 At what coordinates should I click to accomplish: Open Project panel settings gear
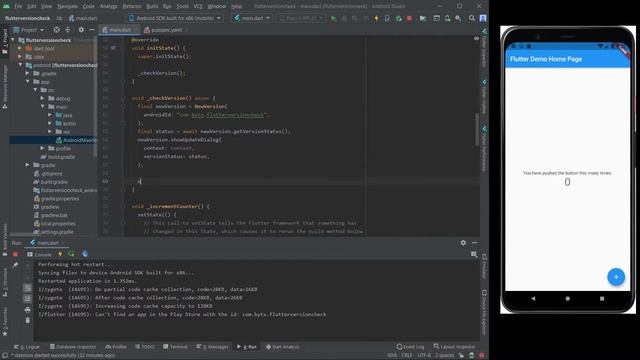81,30
